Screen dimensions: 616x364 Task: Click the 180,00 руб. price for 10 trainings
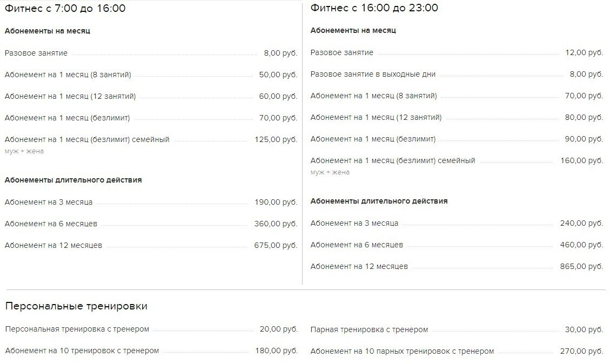coord(276,351)
